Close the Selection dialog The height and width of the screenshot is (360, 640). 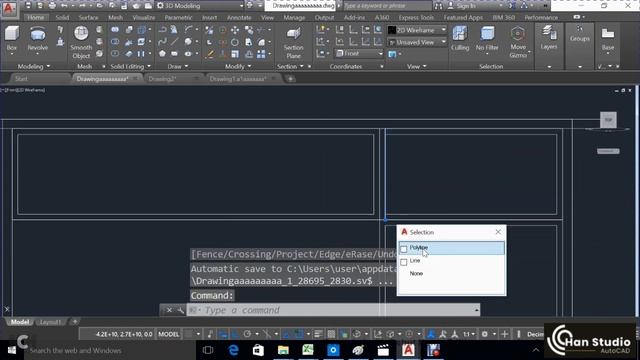[x=498, y=232]
